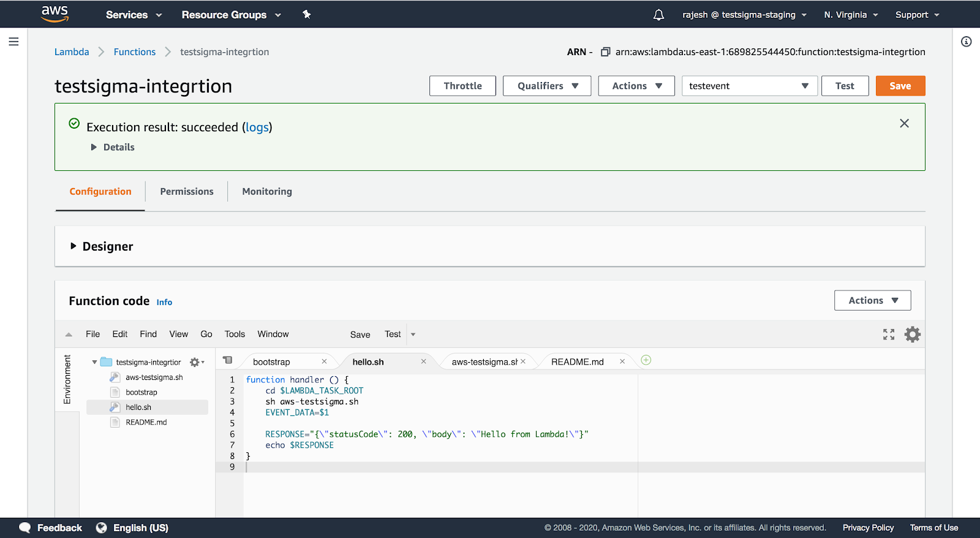Screen dimensions: 980x538
Task: Open aws-testsigma.sh in file tree
Action: [154, 377]
